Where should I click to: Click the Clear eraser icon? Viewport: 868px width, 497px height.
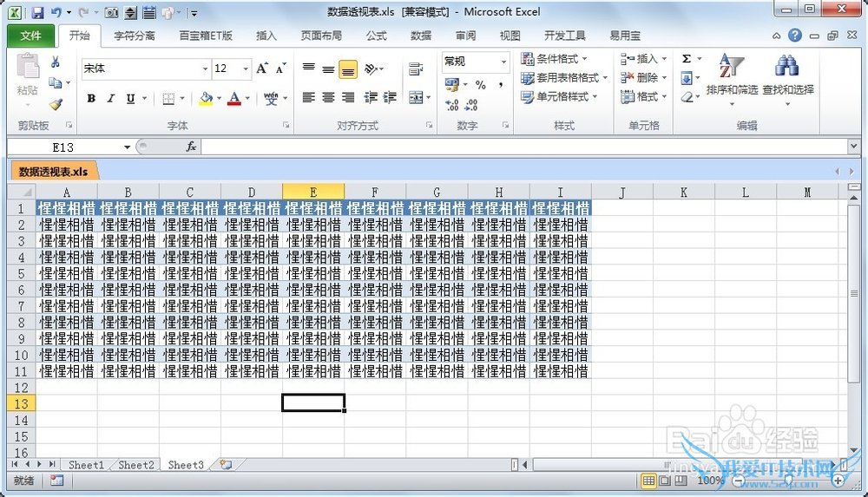[x=687, y=97]
